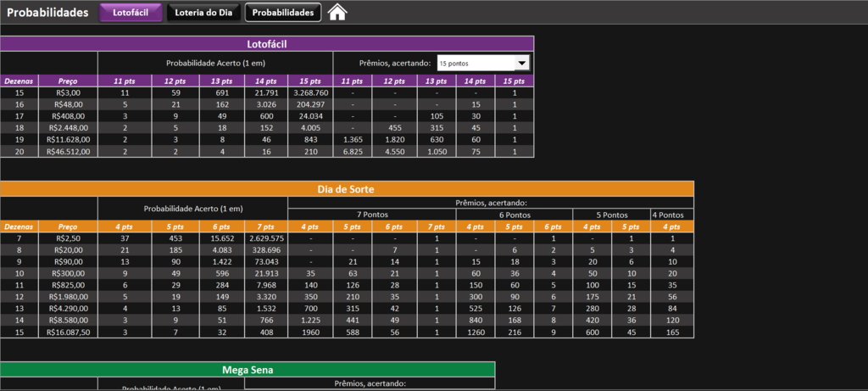The width and height of the screenshot is (868, 391).
Task: Click price cell R$825,00
Action: (68, 285)
